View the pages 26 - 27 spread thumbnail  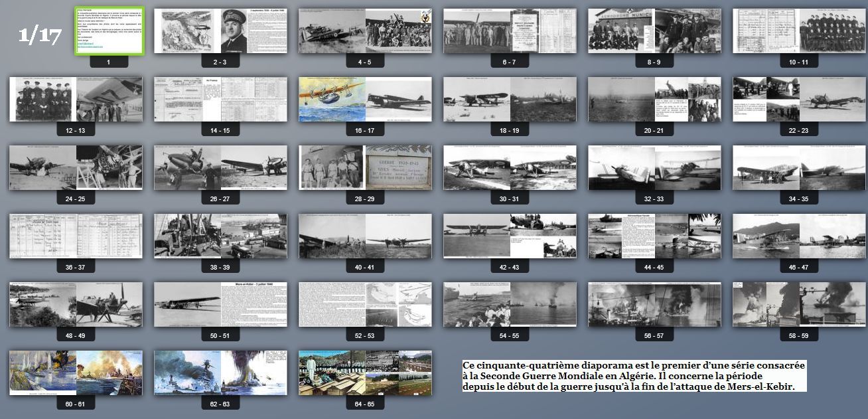[x=220, y=168]
